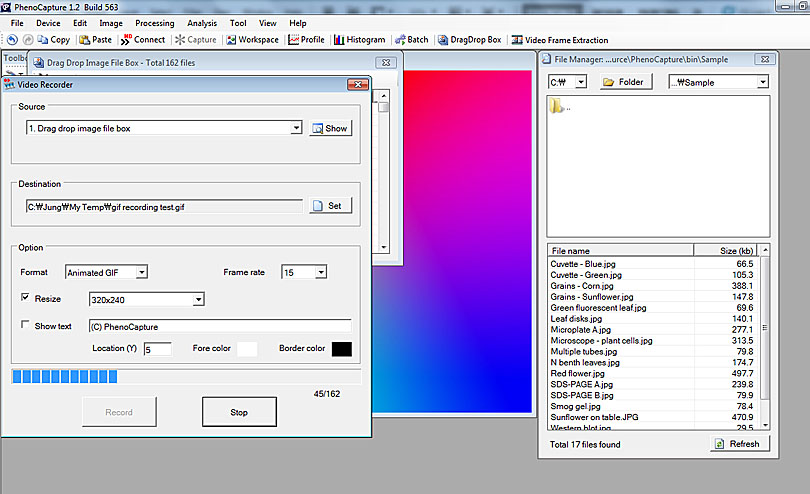Enable the Show text checkbox
810x494 pixels.
click(x=26, y=325)
